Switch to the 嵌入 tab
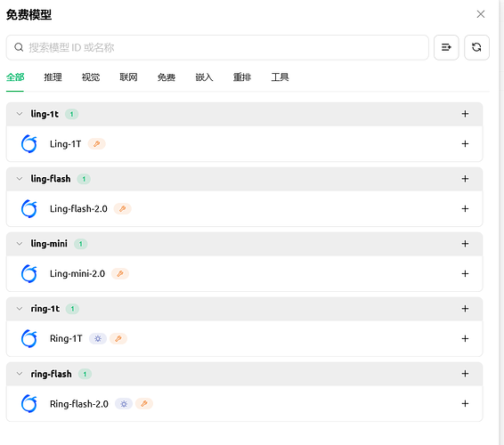504x445 pixels. pos(204,77)
